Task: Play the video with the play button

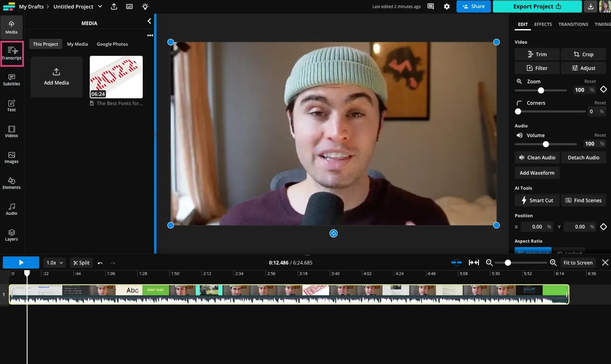Action: point(21,262)
